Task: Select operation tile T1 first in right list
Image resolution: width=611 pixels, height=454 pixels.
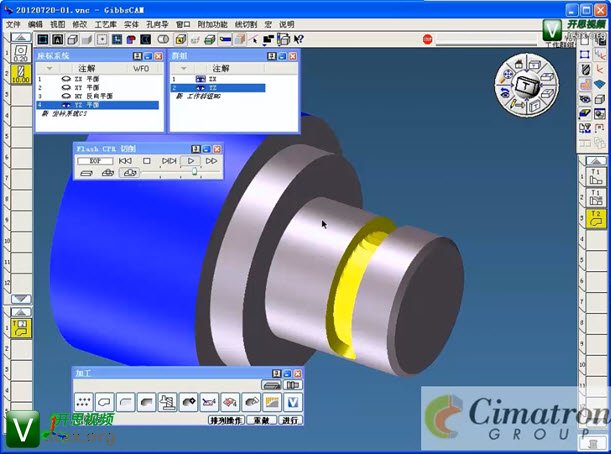Action: point(596,176)
